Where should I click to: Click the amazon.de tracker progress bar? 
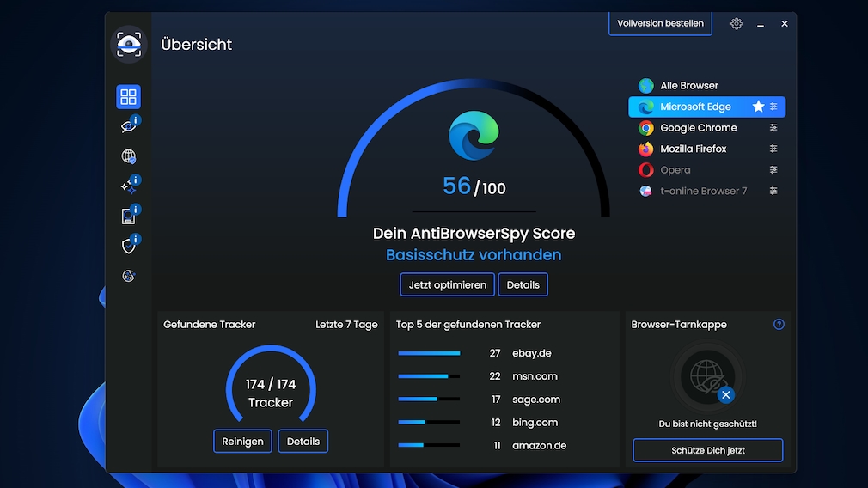click(x=429, y=445)
